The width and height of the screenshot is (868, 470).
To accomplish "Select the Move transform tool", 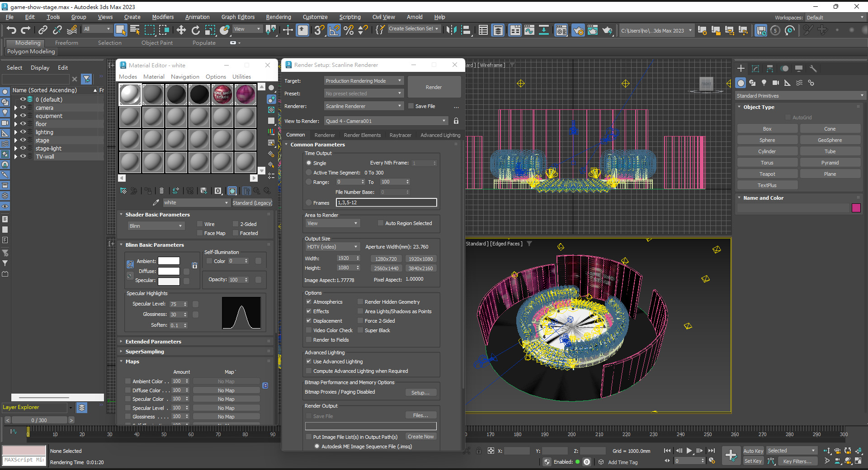I will click(x=181, y=30).
